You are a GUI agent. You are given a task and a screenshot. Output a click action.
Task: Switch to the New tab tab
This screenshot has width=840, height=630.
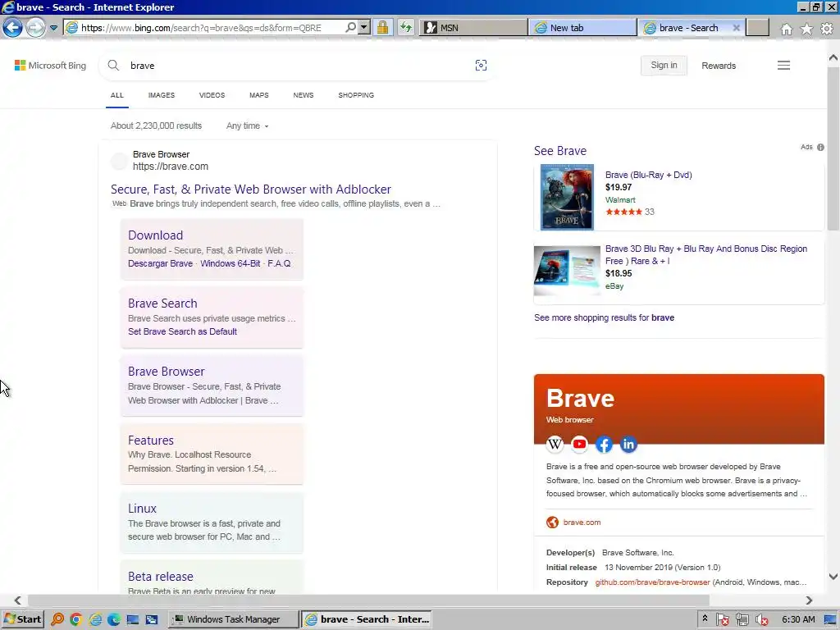coord(582,27)
